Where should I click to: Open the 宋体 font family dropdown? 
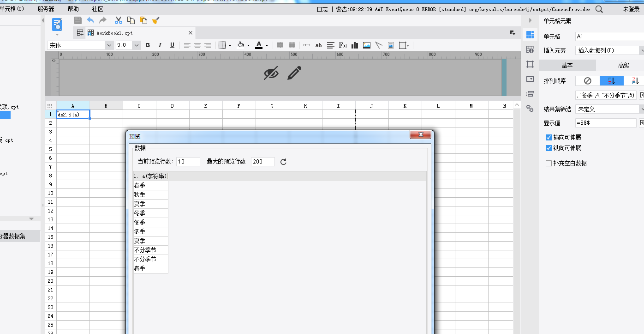[x=109, y=45]
